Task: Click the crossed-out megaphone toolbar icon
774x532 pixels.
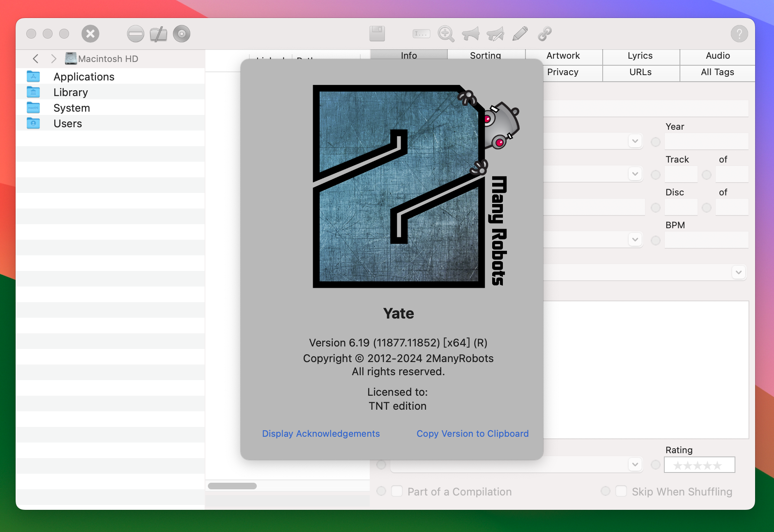Action: point(495,34)
